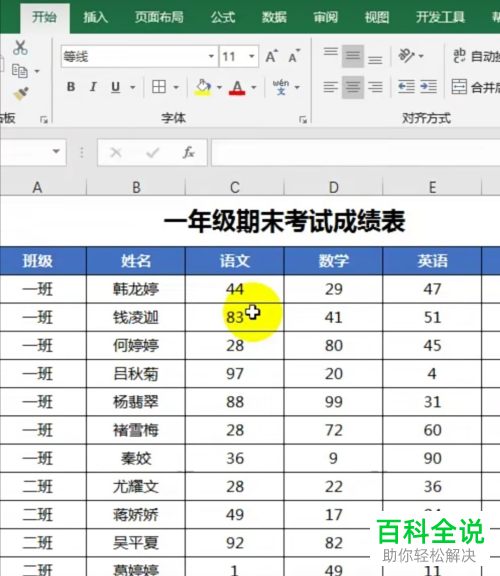Open the font size dropdown showing 11

tap(252, 57)
